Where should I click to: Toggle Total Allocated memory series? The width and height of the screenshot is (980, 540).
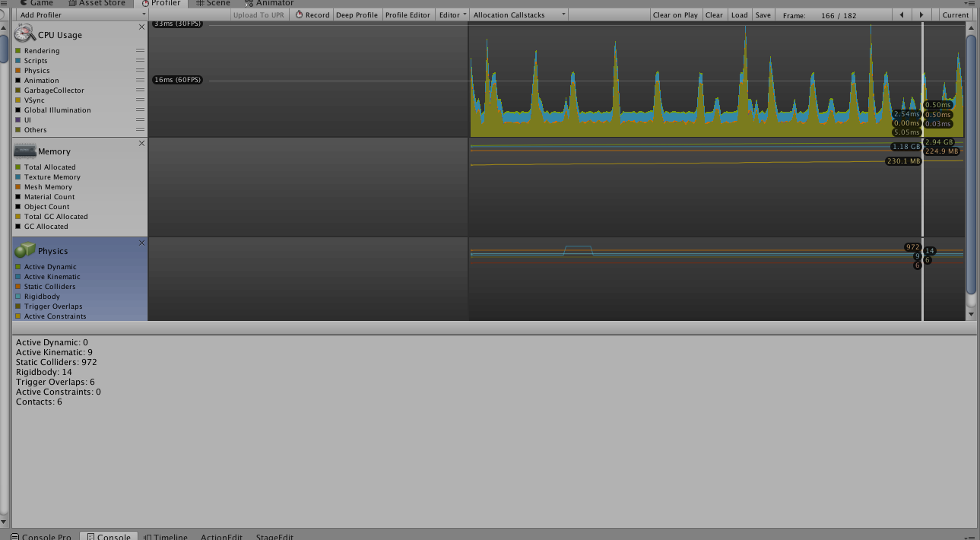coord(17,167)
